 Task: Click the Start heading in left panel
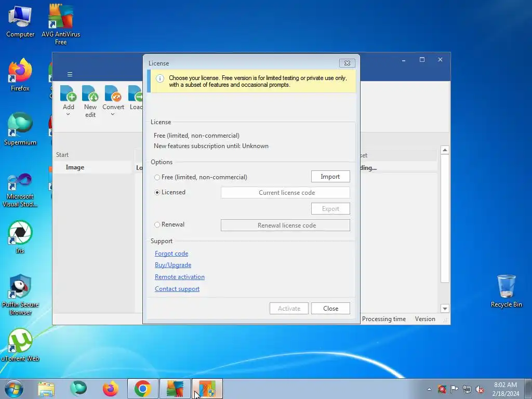pos(62,155)
